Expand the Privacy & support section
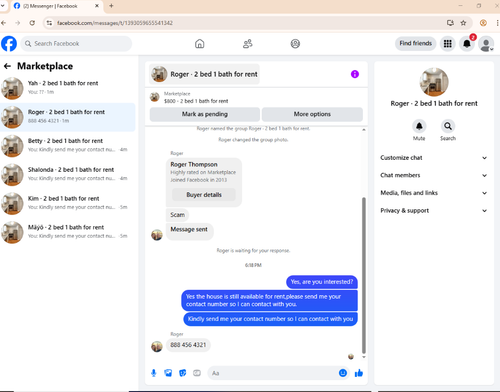Screen dimensions: 500x392 [434, 211]
